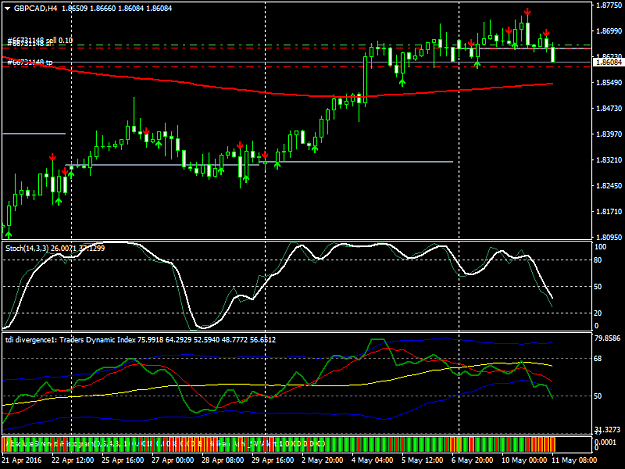
Task: Click TDI scale level 68
Action: tap(598, 359)
